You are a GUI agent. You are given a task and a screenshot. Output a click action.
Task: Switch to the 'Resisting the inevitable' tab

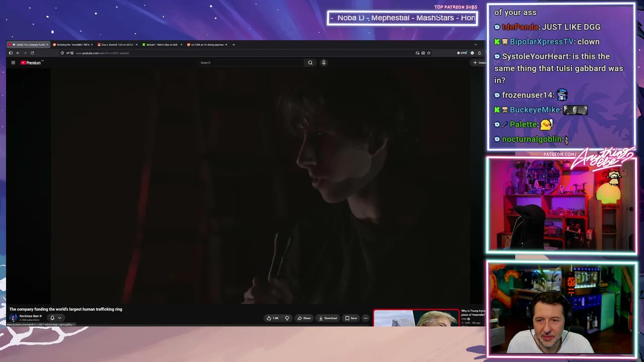click(73, 45)
